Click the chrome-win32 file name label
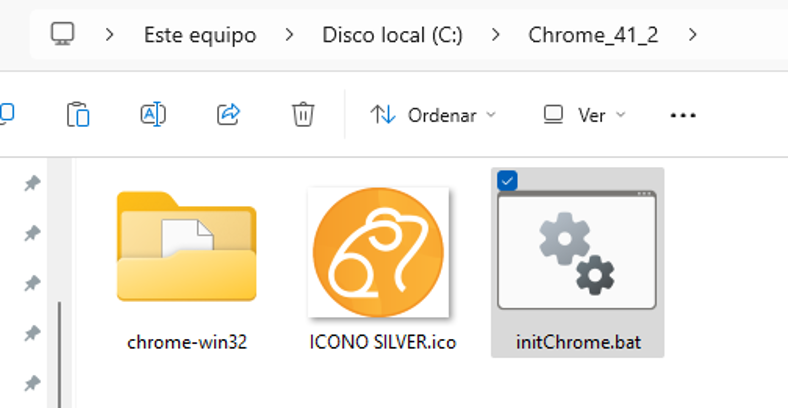Viewport: 788px width, 408px height. [x=187, y=342]
